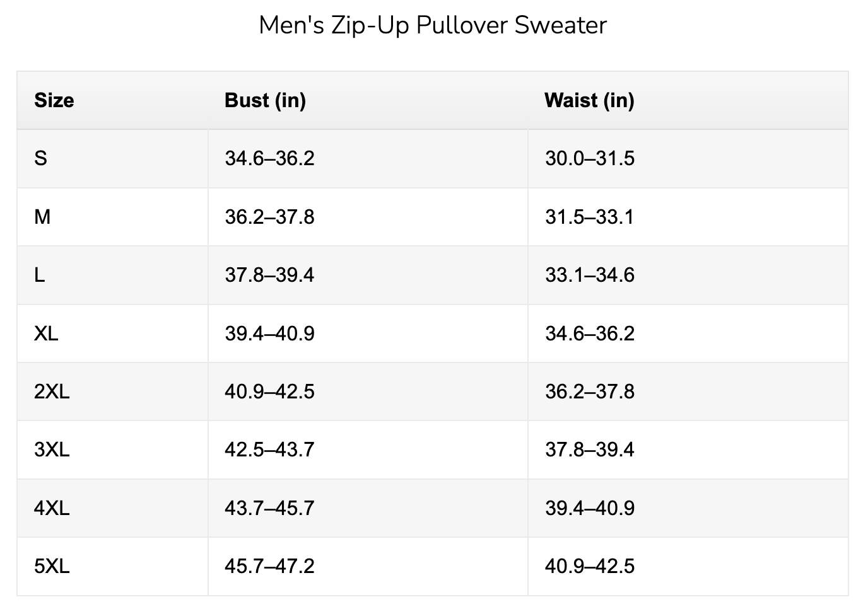
Task: Click bust measurement for size S
Action: pos(269,158)
